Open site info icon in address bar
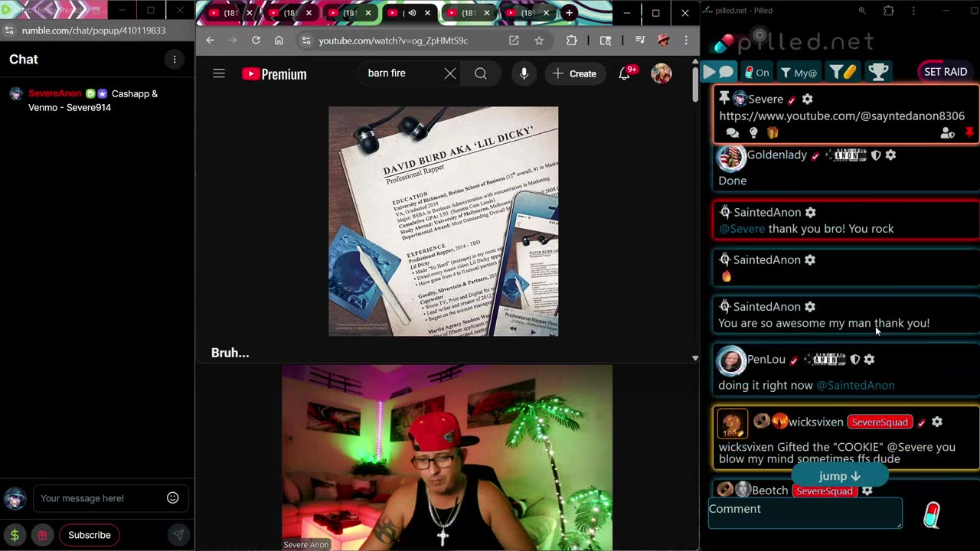Viewport: 980px width, 551px height. pyautogui.click(x=305, y=41)
